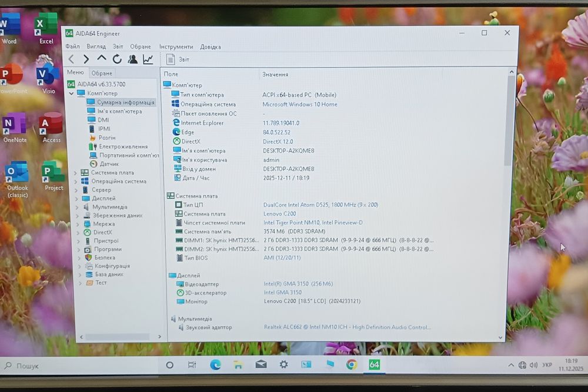
Task: Open Microsoft Edge from the taskbar
Action: pyautogui.click(x=215, y=364)
